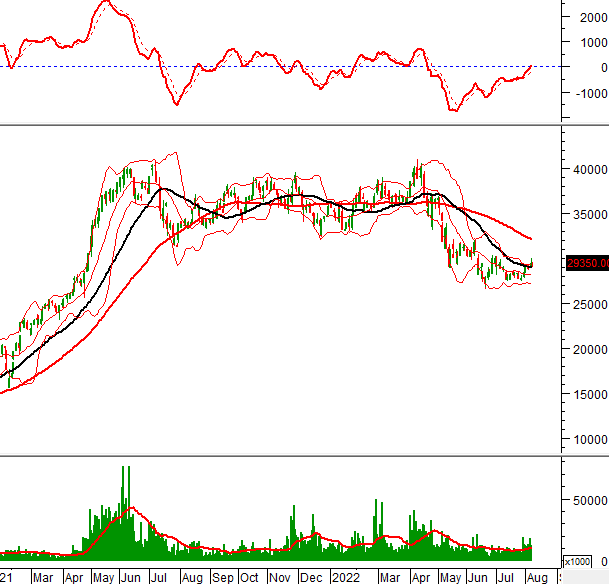This screenshot has height=584, width=609.
Task: Click the 20000 price axis label
Action: pos(587,349)
